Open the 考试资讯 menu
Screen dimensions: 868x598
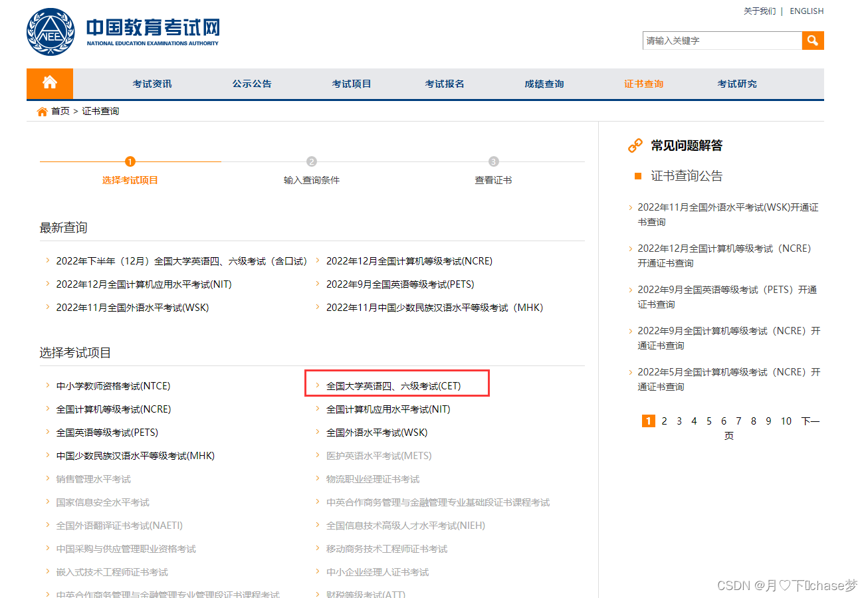coord(152,84)
